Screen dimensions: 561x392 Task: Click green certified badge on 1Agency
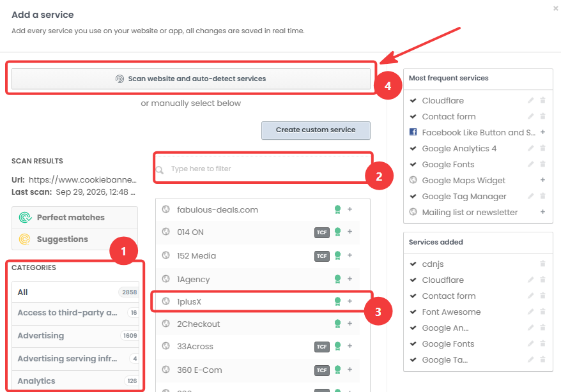[x=337, y=279]
